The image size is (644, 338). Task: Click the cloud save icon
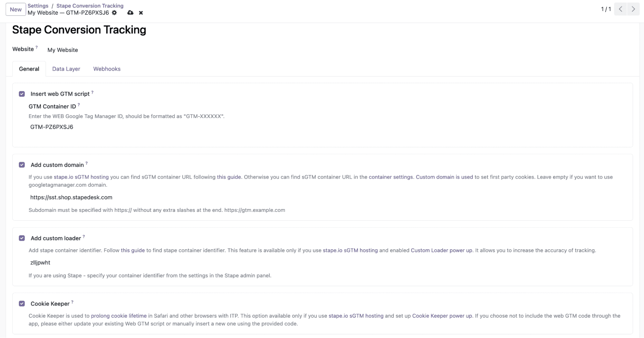[x=130, y=13]
